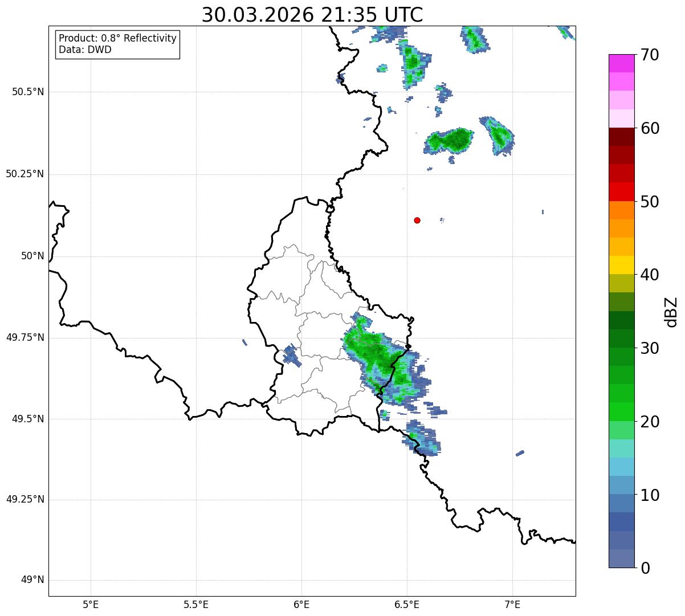Click the colorbar tick label 70
Screen dimensions: 685x616
(x=650, y=55)
